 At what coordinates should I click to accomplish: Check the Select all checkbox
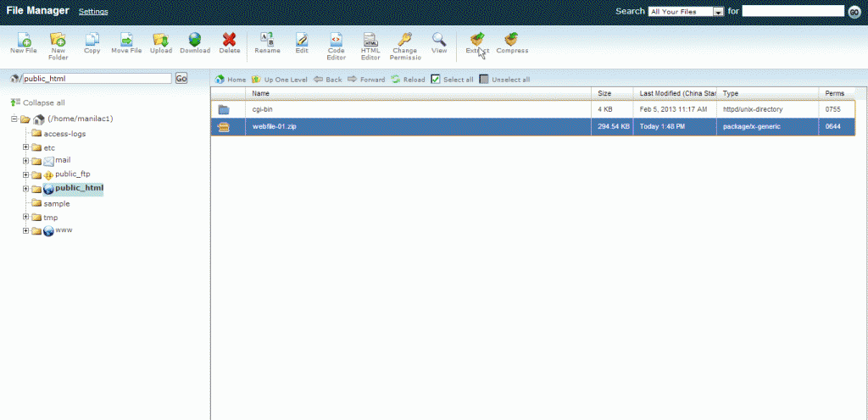[x=436, y=80]
